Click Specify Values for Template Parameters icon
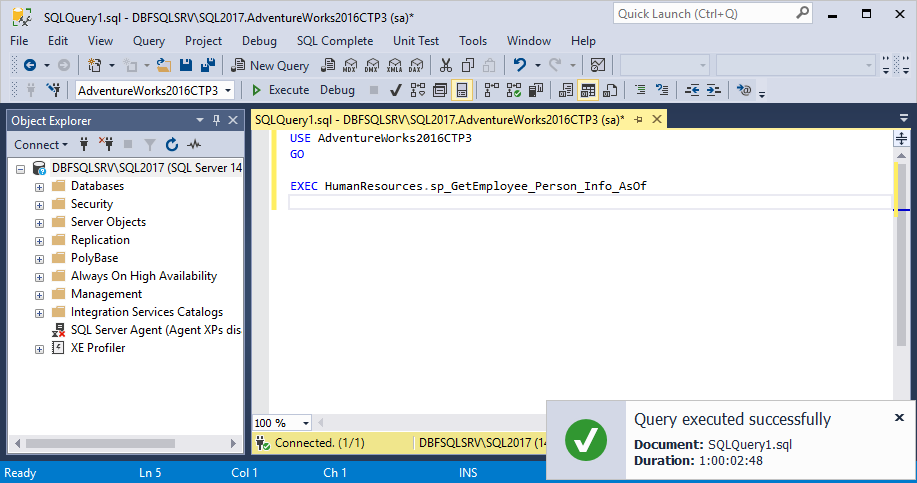This screenshot has height=483, width=917. pos(744,90)
